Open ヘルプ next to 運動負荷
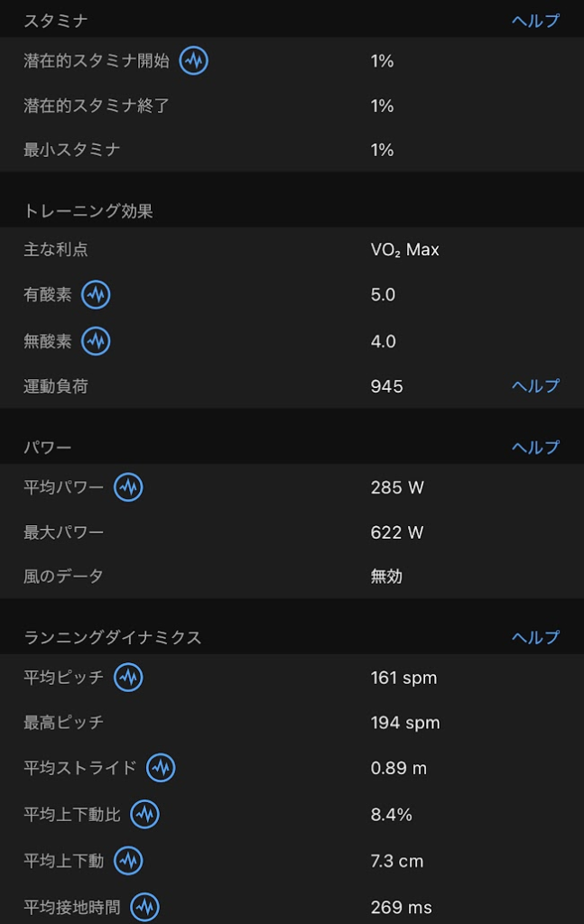 [x=535, y=386]
